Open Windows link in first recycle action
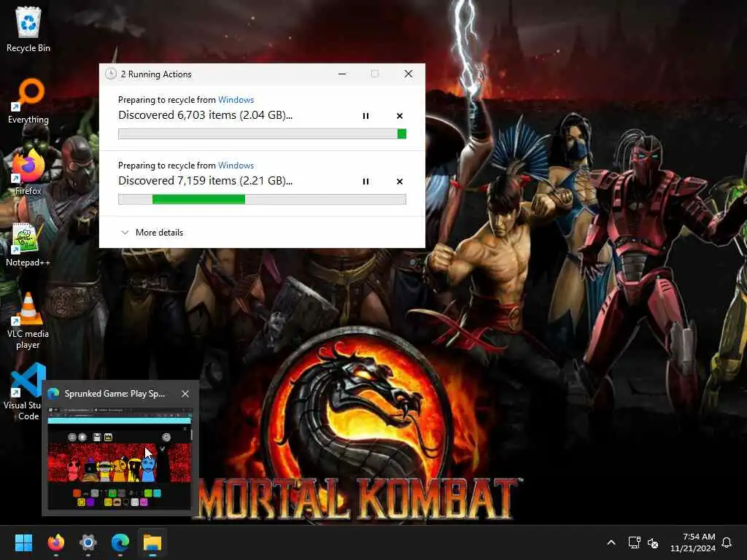 236,99
